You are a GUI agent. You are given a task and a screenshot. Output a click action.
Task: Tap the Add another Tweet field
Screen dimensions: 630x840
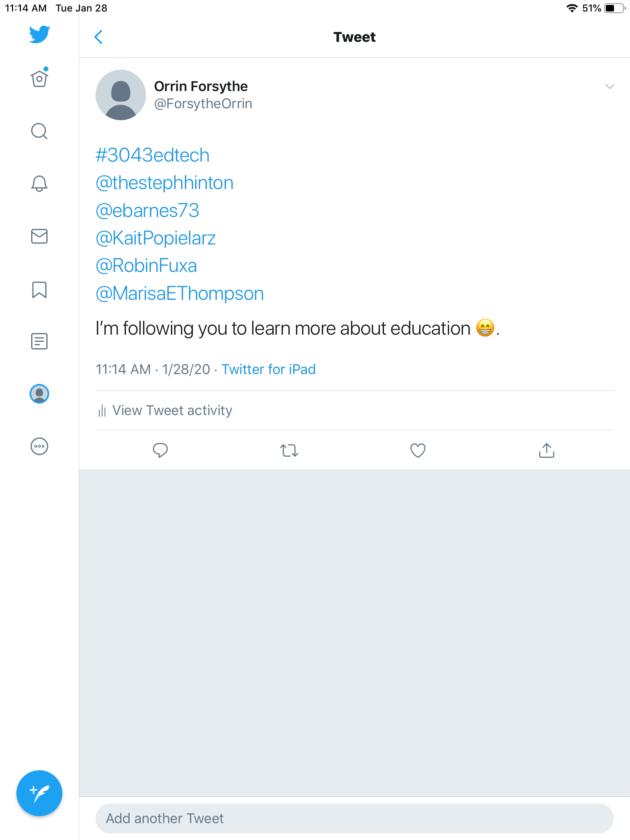point(354,818)
